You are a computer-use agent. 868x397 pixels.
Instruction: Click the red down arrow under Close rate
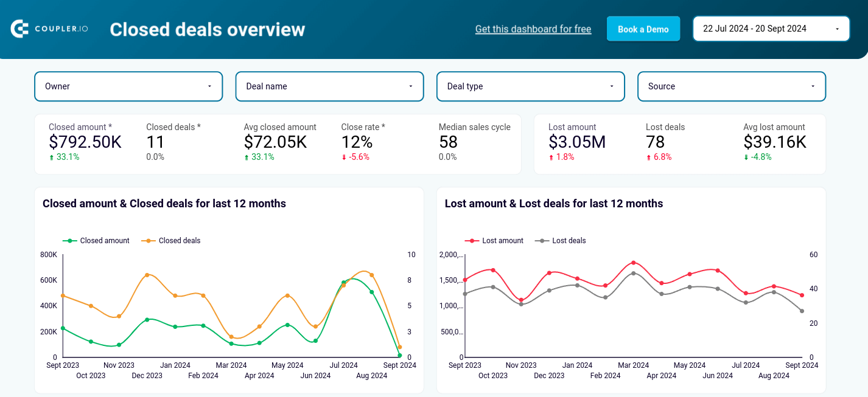click(344, 157)
